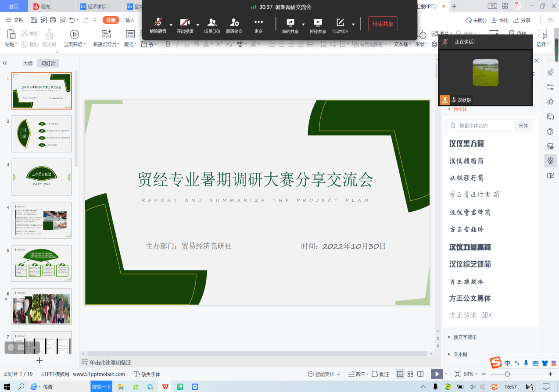Open the 69% zoom level dropdown

click(x=469, y=374)
